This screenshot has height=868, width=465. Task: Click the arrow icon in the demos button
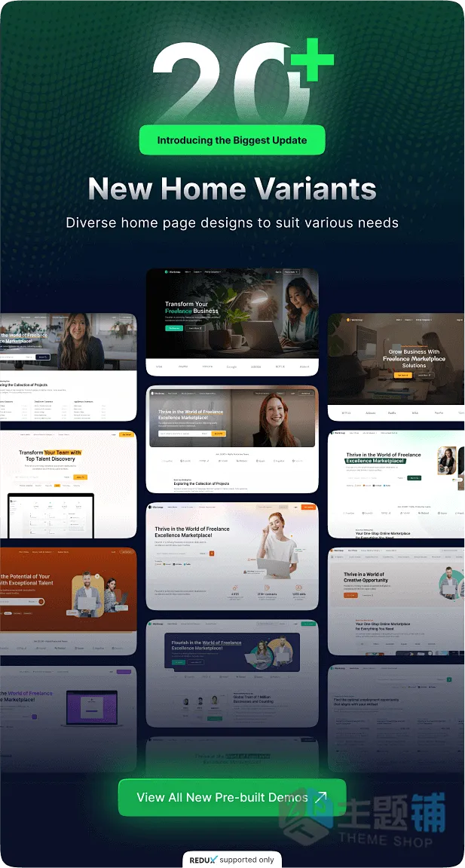[321, 797]
